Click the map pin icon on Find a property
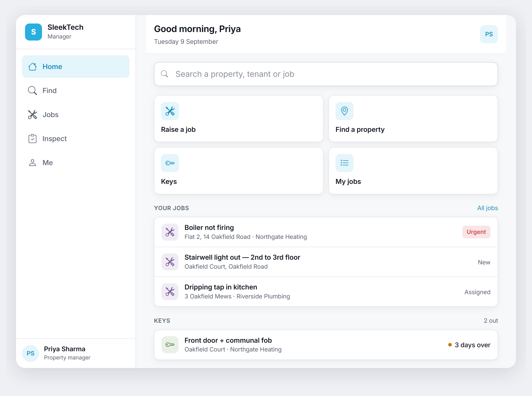The height and width of the screenshot is (396, 532). (x=344, y=111)
